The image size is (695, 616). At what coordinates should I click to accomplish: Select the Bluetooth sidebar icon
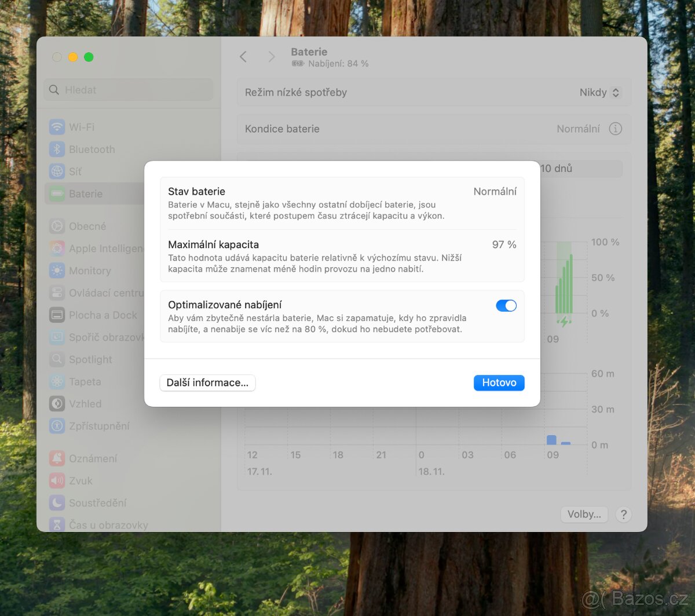[57, 150]
